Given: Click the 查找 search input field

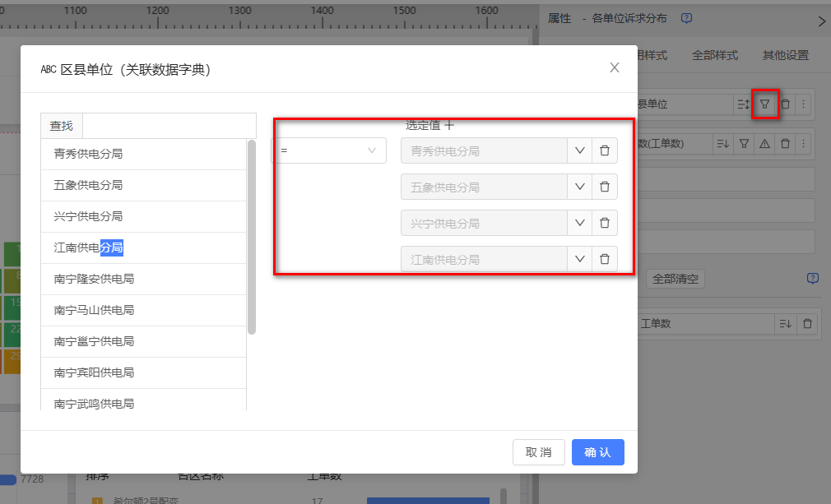Looking at the screenshot, I should (169, 126).
